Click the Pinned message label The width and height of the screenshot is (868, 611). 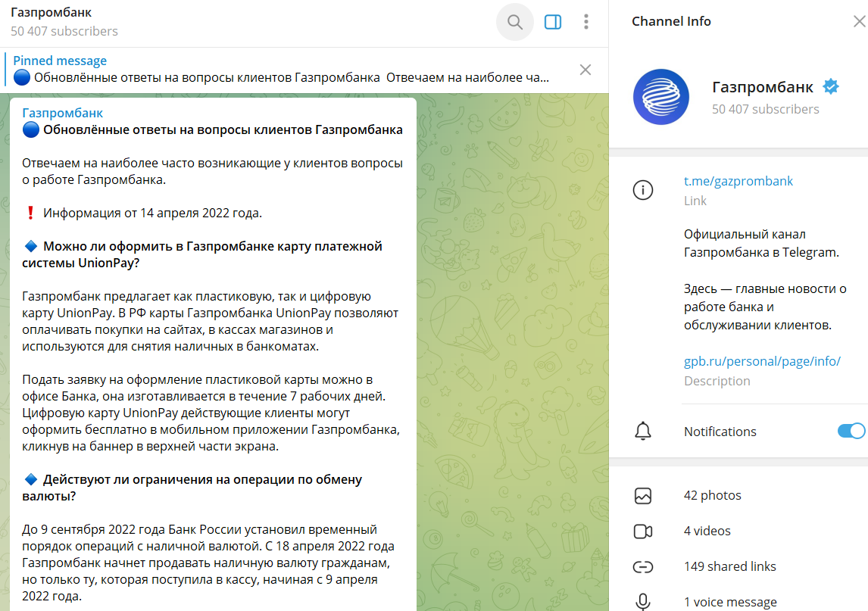click(x=60, y=61)
